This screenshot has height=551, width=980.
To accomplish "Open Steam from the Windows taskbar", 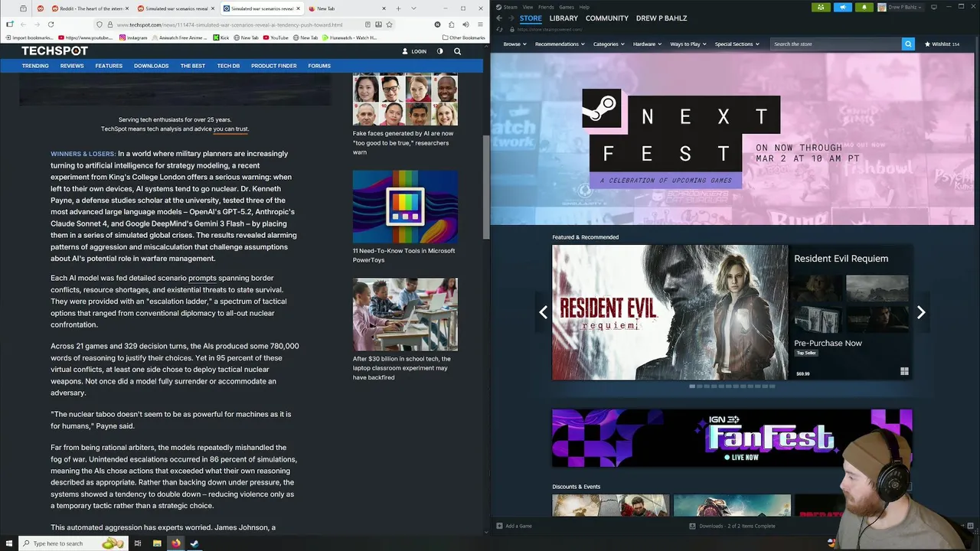I will coord(194,543).
